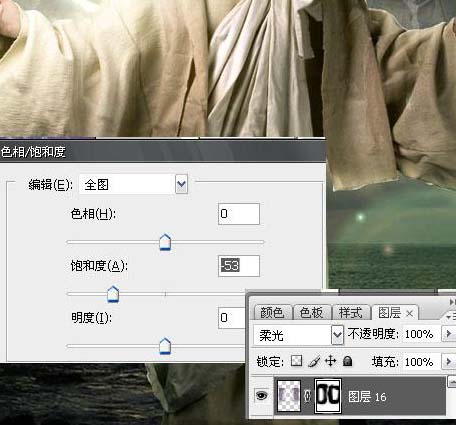Viewport: 456px width, 425px height.
Task: Click the 饱和度 slider handle
Action: (113, 294)
